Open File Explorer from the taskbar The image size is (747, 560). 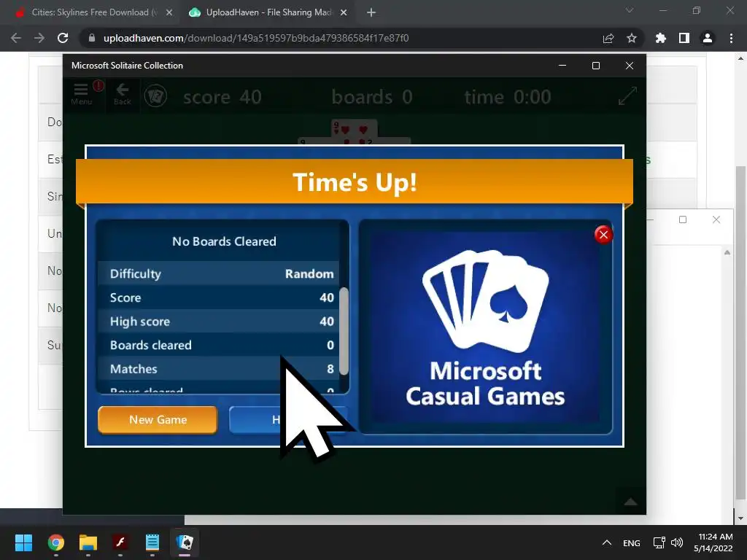click(x=88, y=542)
